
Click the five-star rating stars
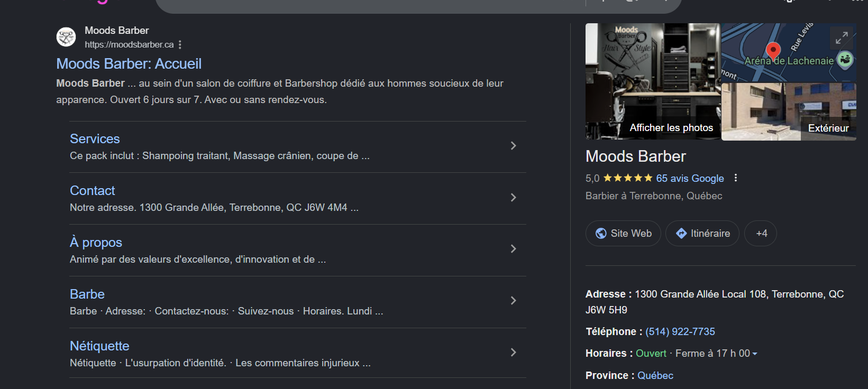click(x=628, y=178)
